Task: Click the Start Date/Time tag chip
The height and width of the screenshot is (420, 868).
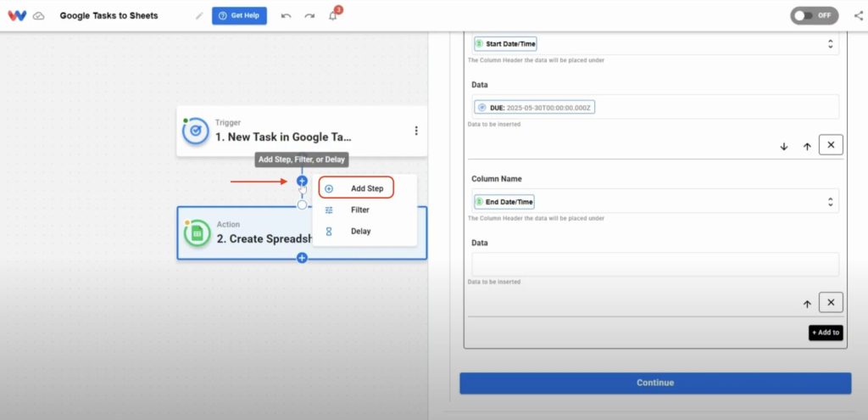Action: click(x=505, y=44)
